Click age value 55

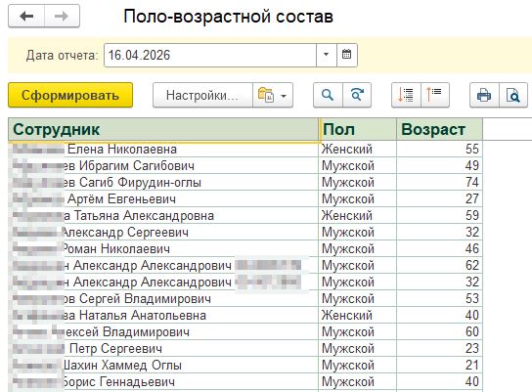(472, 149)
